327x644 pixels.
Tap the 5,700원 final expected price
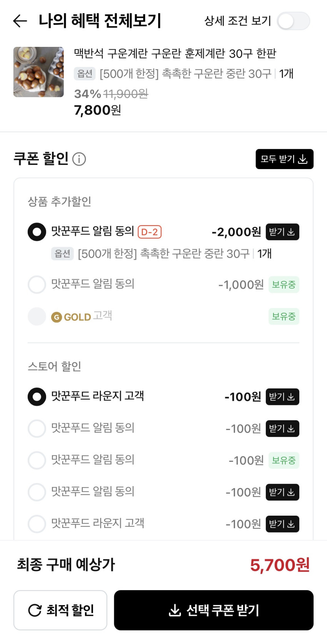point(280,565)
